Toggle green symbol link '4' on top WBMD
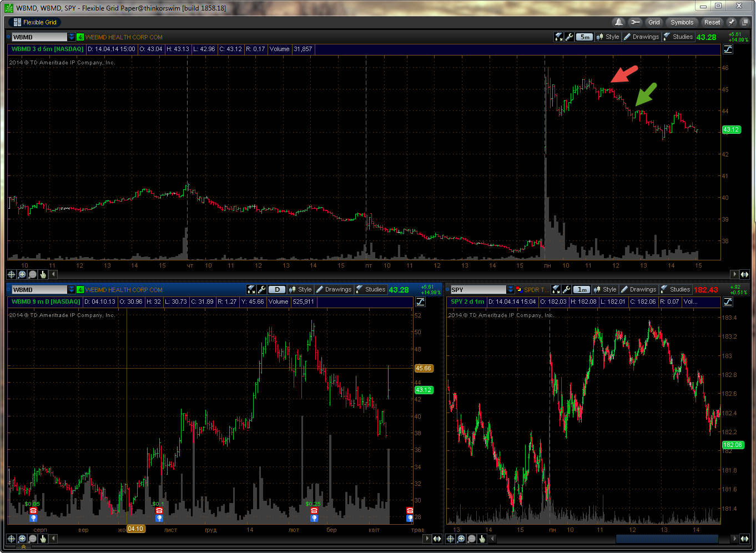The image size is (756, 553). (x=80, y=37)
